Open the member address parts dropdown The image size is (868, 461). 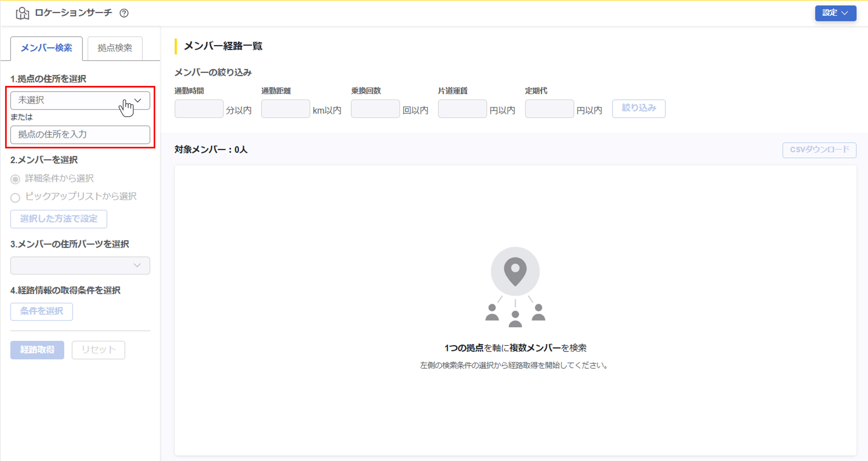pos(80,265)
